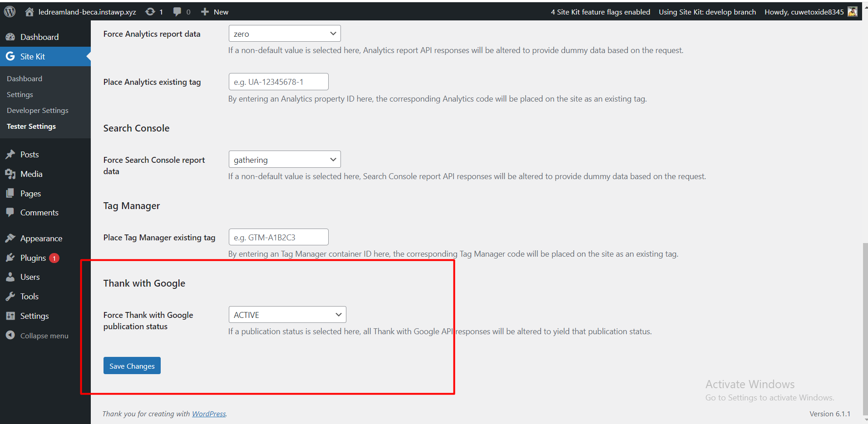Open Plugins via the plugin icon

pyautogui.click(x=10, y=257)
